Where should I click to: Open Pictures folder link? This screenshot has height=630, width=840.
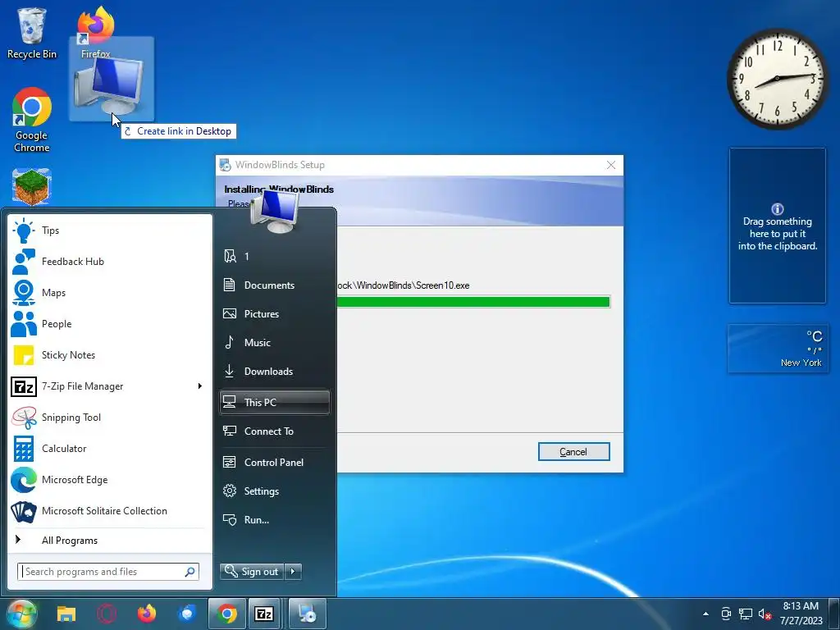click(274, 314)
